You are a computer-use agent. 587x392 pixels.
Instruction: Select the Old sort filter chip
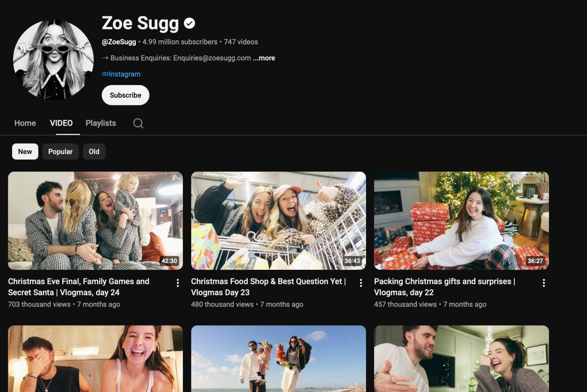point(94,152)
